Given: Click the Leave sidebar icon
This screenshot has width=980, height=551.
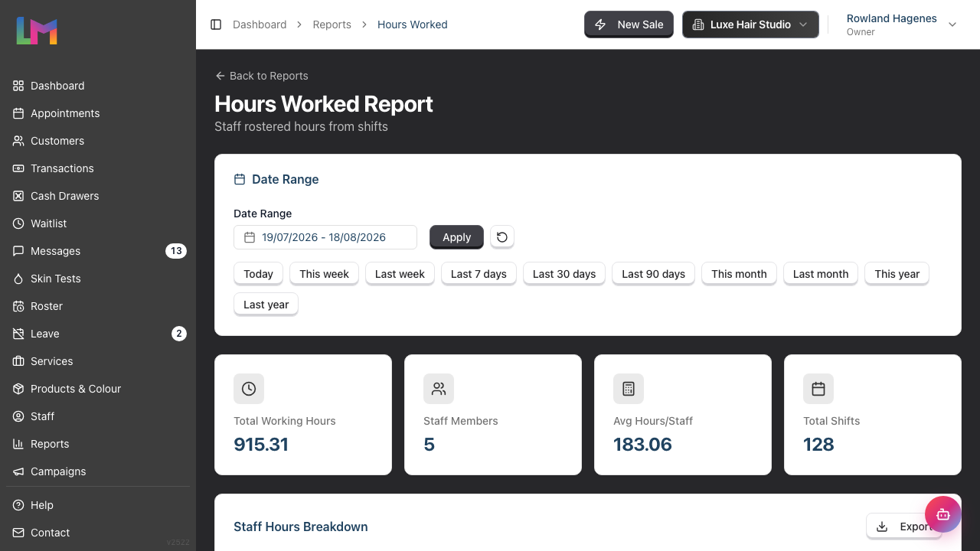Looking at the screenshot, I should coord(18,334).
